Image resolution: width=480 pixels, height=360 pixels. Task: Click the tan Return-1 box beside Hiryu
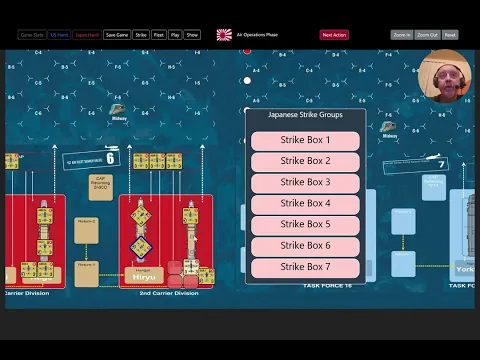coord(86,274)
